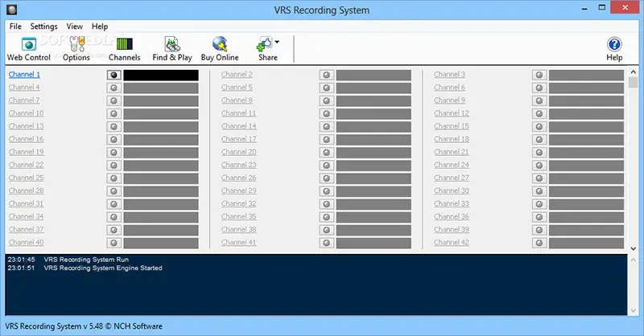Open the Channels toolbar icon

click(x=125, y=44)
